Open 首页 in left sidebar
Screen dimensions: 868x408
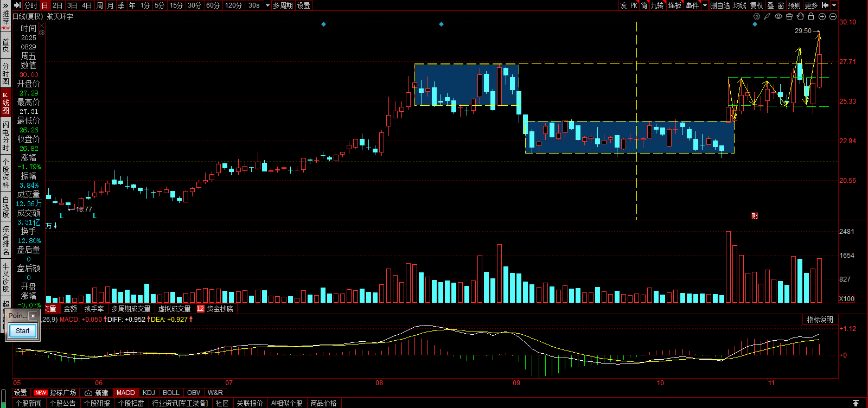coord(5,45)
